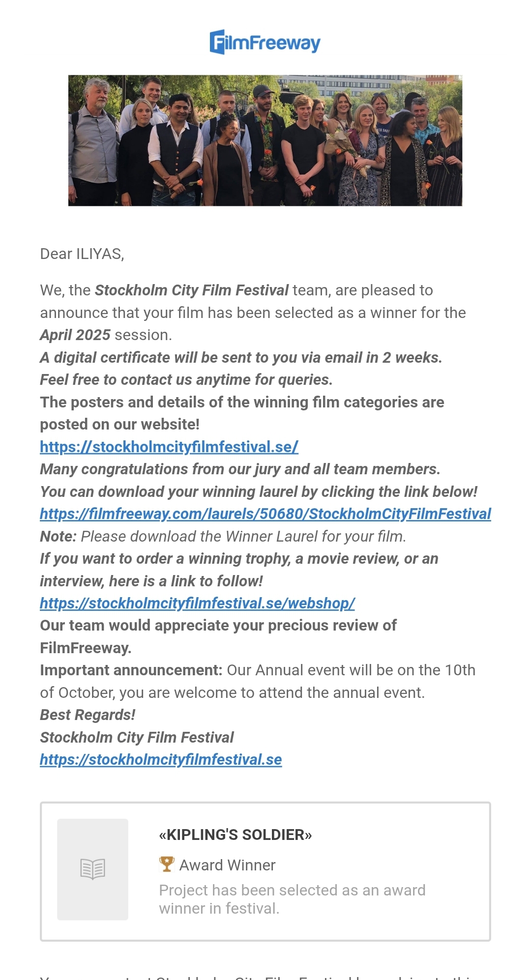Viewport: 531px width, 980px height.
Task: Click the project poster placeholder thumbnail
Action: tap(92, 869)
